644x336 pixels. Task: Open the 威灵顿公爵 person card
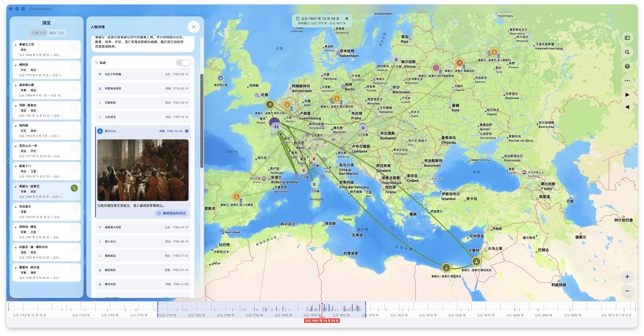point(46,90)
